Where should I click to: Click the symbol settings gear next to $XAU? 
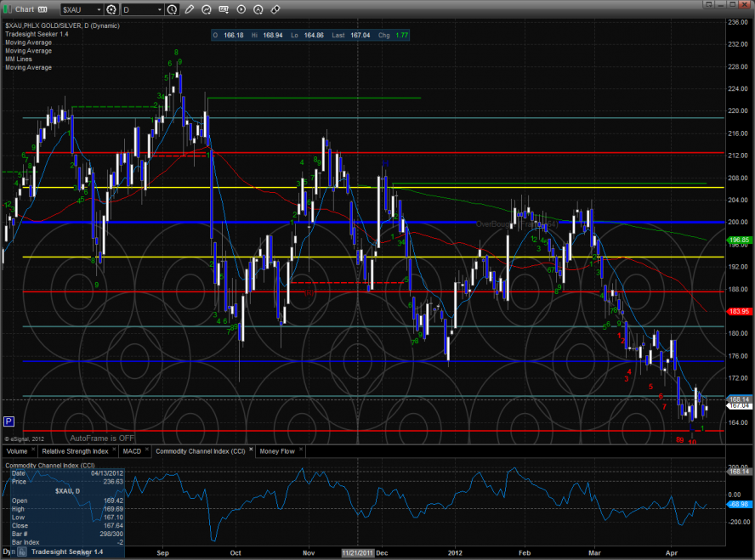click(110, 10)
